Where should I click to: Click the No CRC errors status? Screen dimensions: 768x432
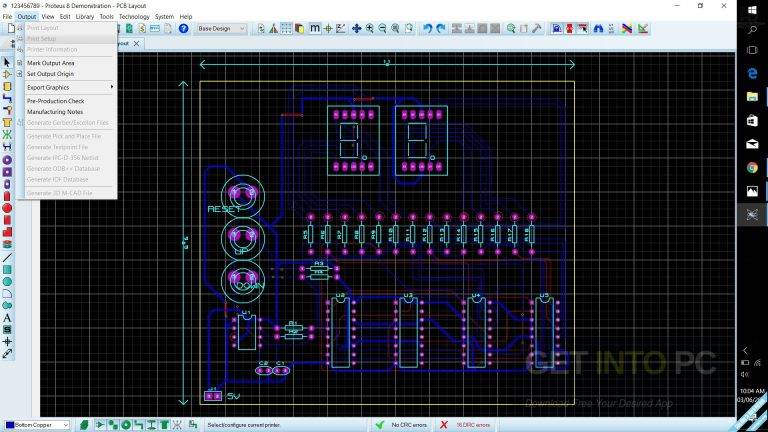point(402,425)
